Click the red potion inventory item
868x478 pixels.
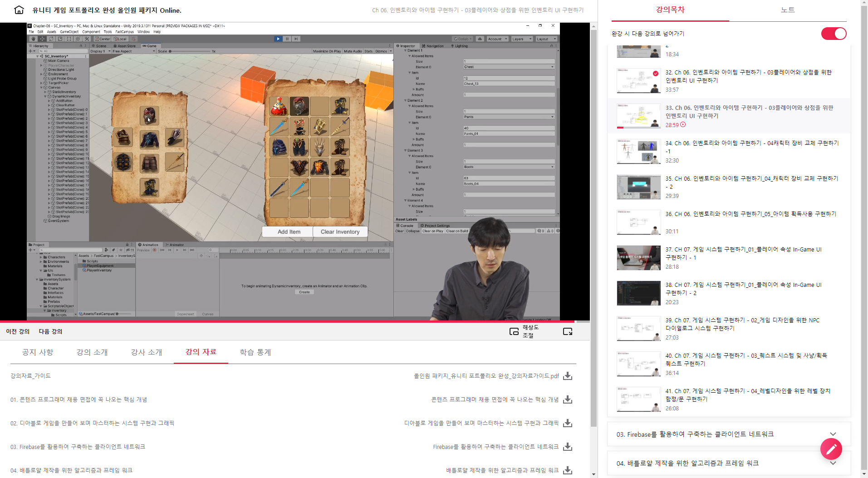pyautogui.click(x=279, y=106)
